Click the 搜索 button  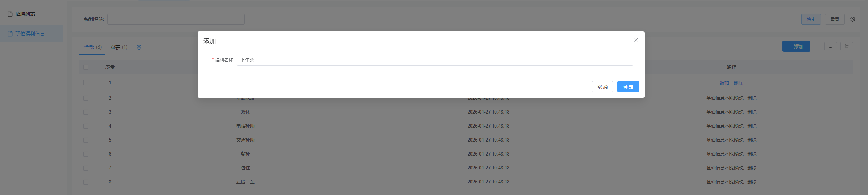pyautogui.click(x=811, y=19)
